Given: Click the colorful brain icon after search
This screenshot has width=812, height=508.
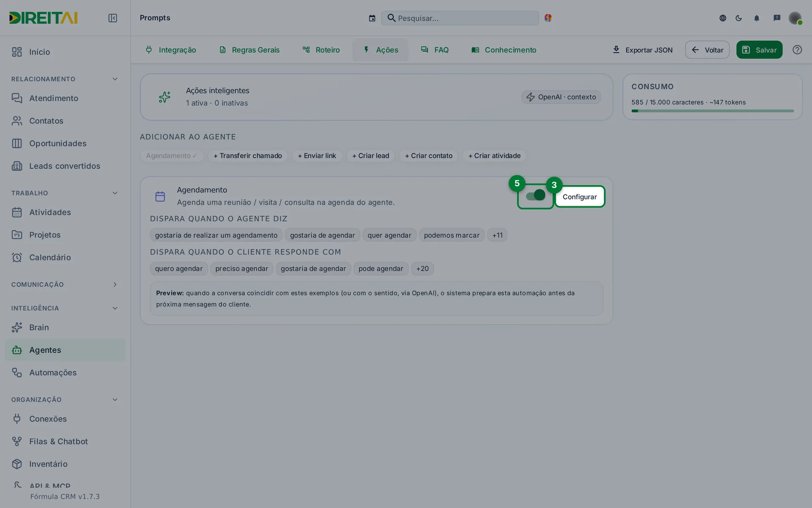Looking at the screenshot, I should [548, 18].
